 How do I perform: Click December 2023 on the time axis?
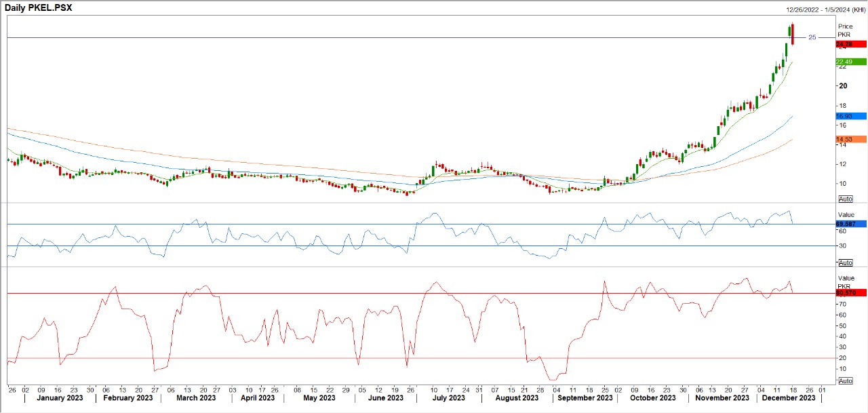click(x=787, y=398)
